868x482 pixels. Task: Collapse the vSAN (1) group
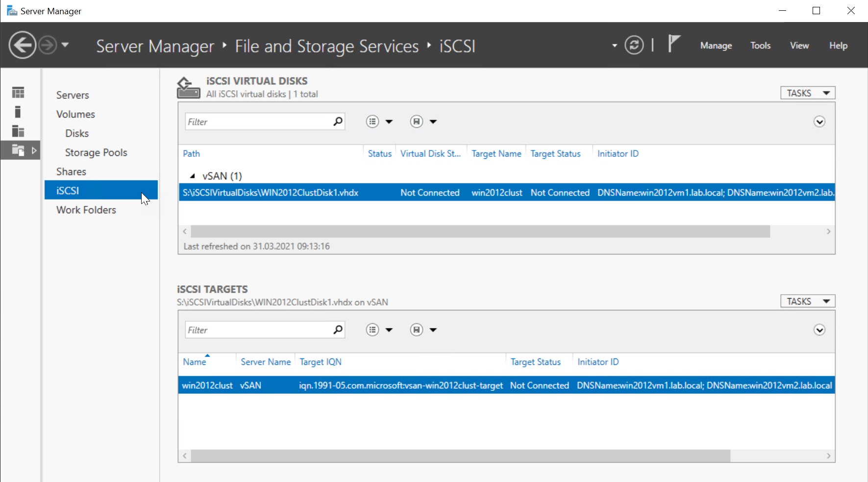193,176
